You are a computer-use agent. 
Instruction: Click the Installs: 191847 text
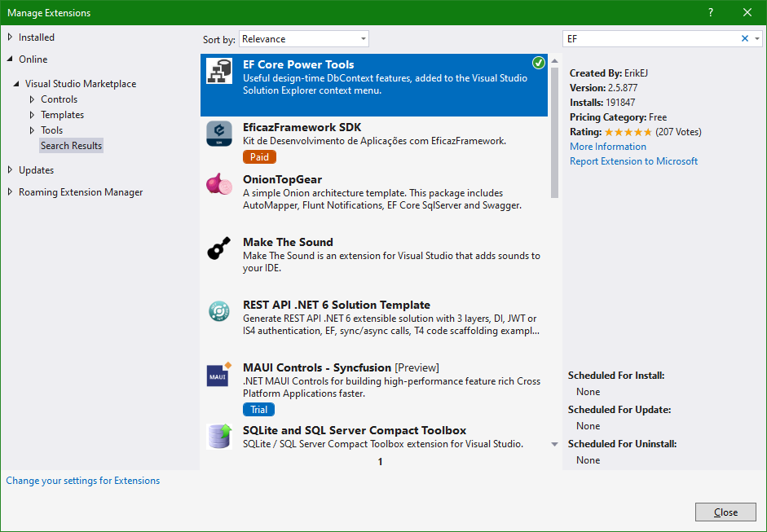click(602, 103)
